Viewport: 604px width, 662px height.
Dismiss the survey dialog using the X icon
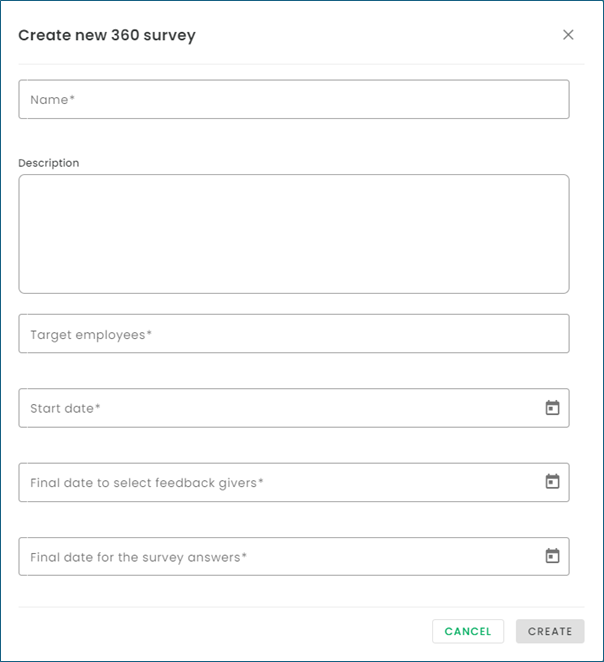pyautogui.click(x=568, y=35)
